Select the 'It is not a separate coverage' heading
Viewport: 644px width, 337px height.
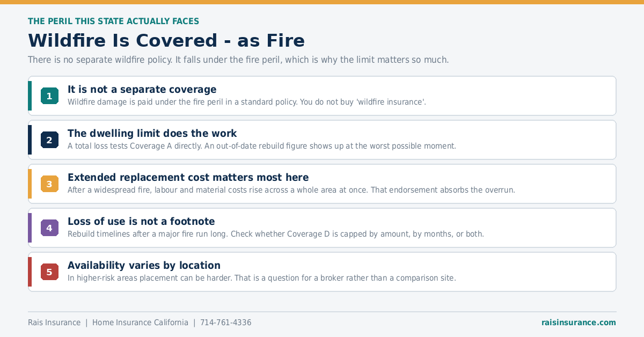click(142, 90)
